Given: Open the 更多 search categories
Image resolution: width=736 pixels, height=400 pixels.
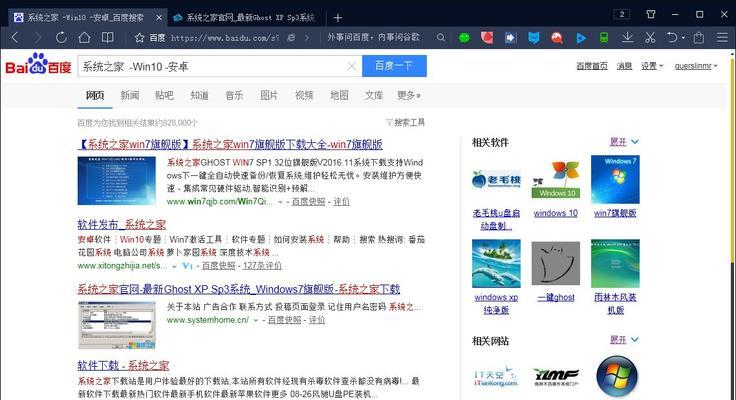Looking at the screenshot, I should [x=409, y=95].
